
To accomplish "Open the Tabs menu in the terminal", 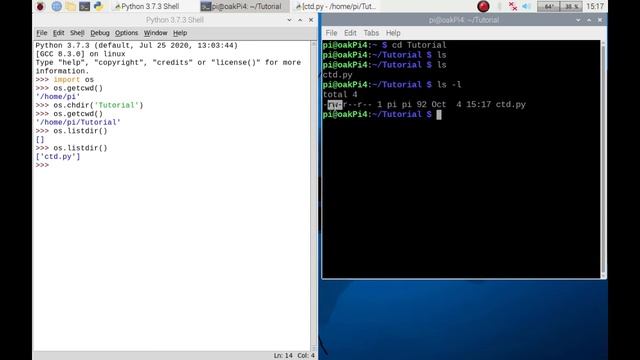I will 371,33.
